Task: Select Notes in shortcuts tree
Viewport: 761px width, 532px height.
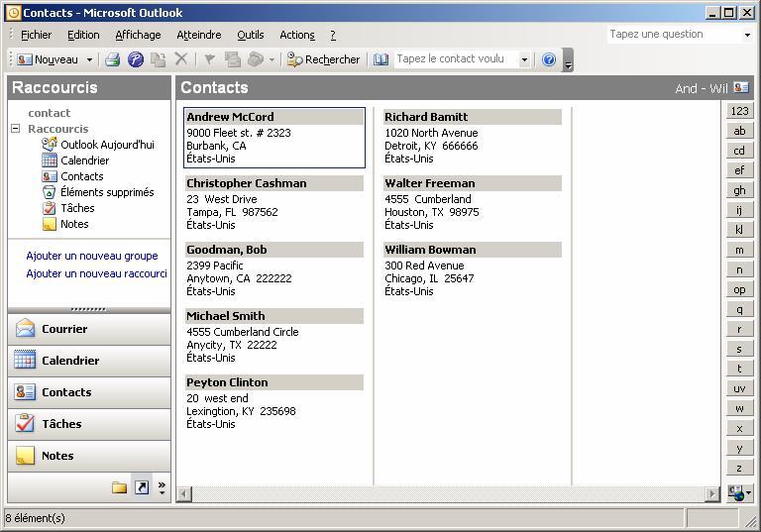Action: pos(65,224)
